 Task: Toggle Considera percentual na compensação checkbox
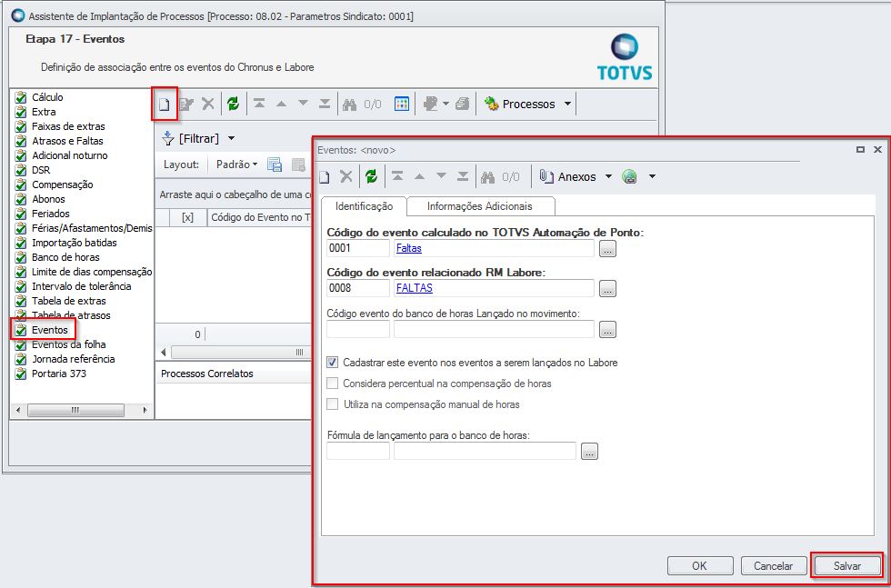[333, 384]
